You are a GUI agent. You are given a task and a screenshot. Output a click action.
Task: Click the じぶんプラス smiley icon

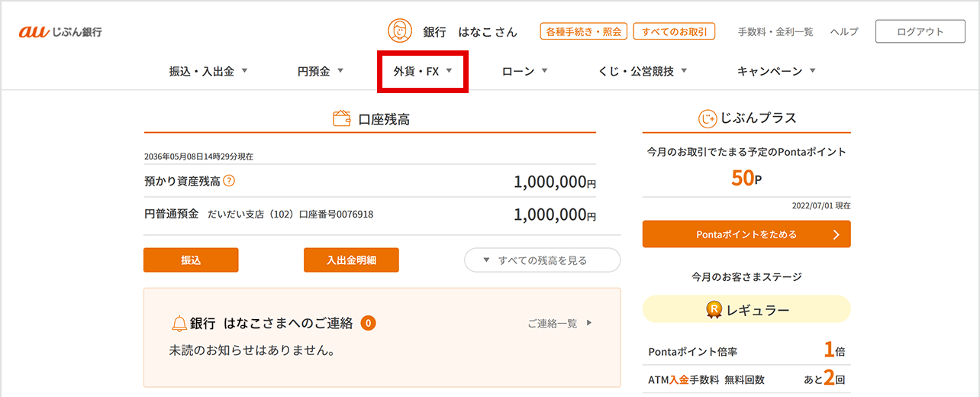pos(708,118)
